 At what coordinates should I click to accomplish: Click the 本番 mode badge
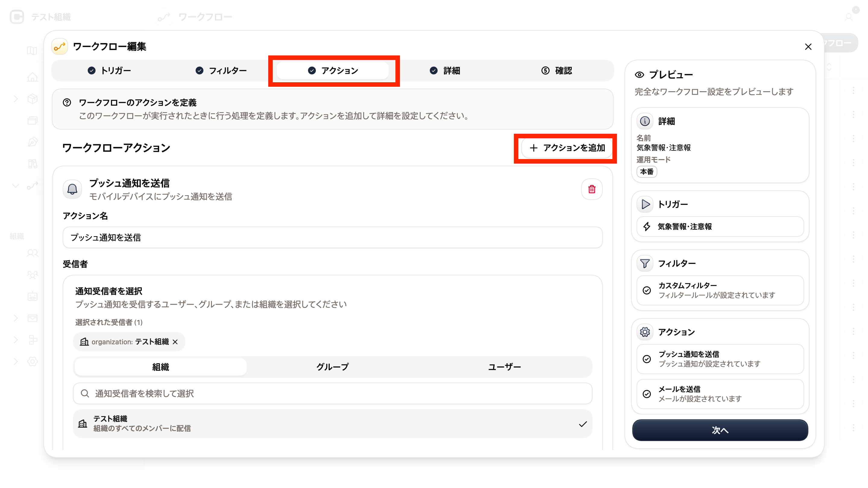click(646, 172)
